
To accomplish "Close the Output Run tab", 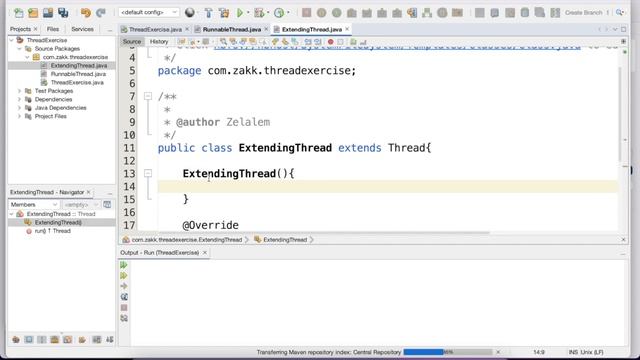I will coord(205,253).
